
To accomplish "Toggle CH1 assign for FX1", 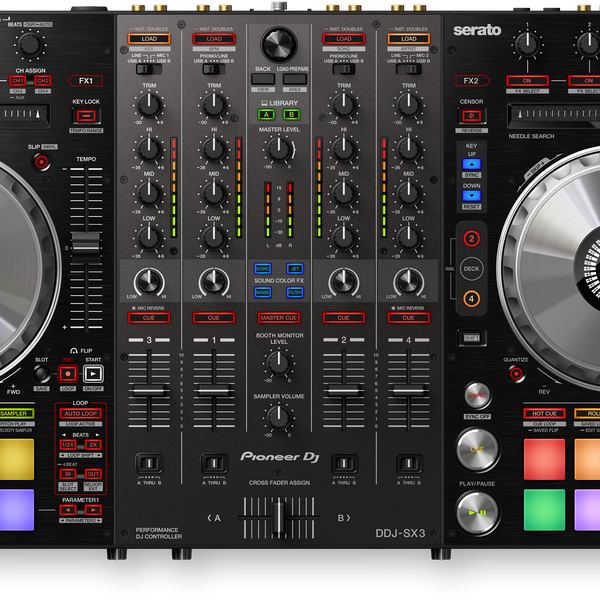I will click(x=18, y=81).
